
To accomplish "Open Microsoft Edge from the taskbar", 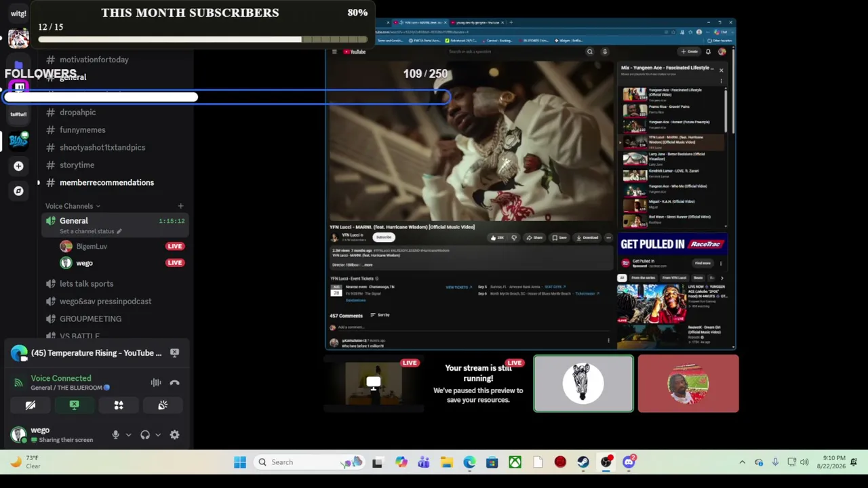I will coord(469,462).
